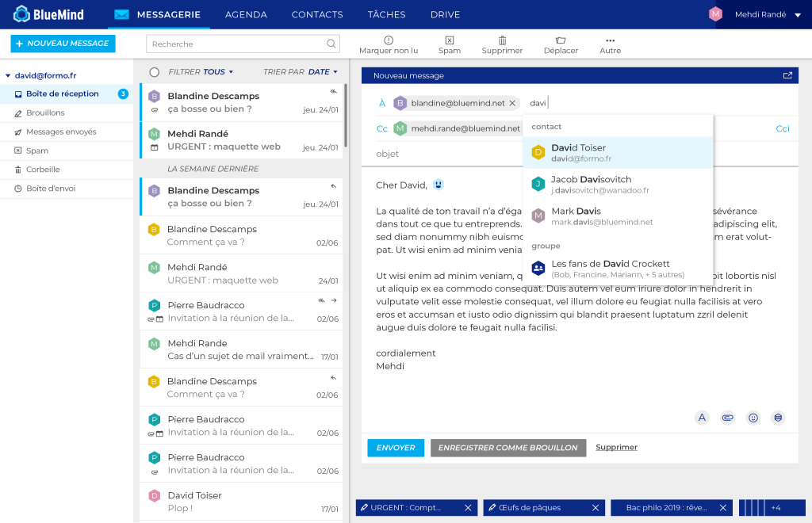Click Enregistrer comme brouillon button
Screen dimensions: 812x523
coord(507,448)
